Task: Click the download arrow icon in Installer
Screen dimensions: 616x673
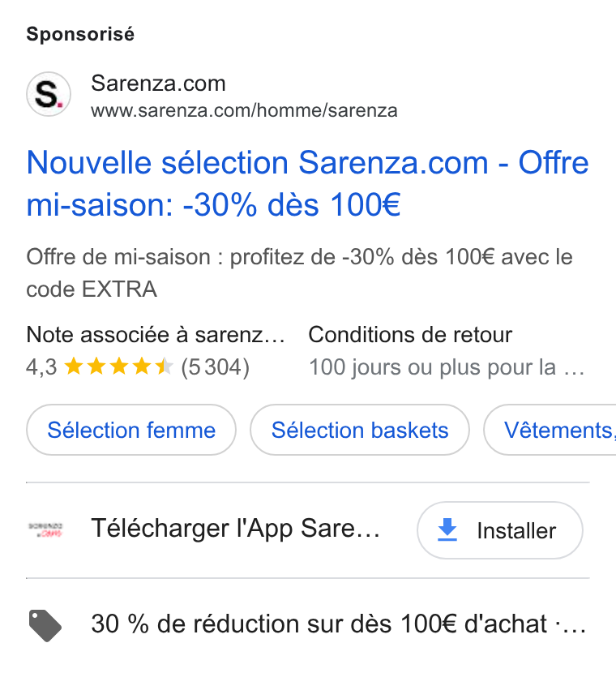Action: [x=447, y=529]
